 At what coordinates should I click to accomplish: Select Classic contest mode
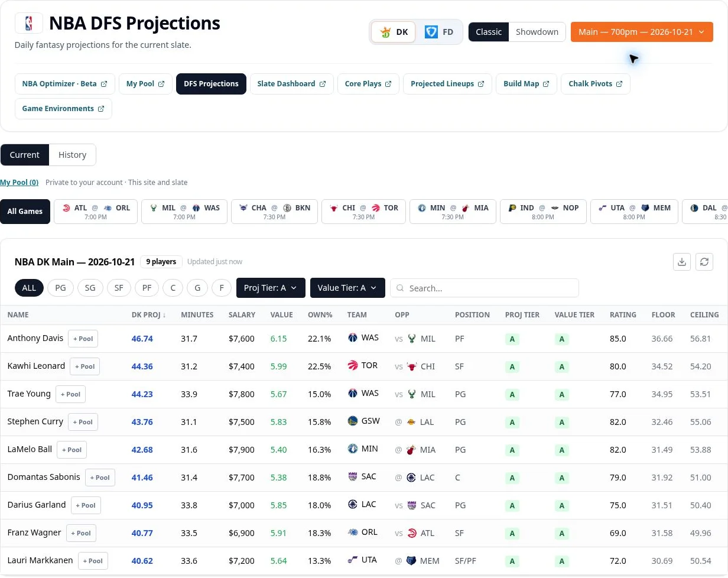(x=489, y=32)
